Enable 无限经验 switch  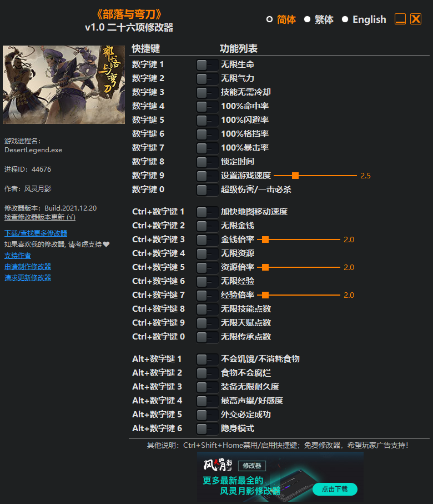(207, 282)
